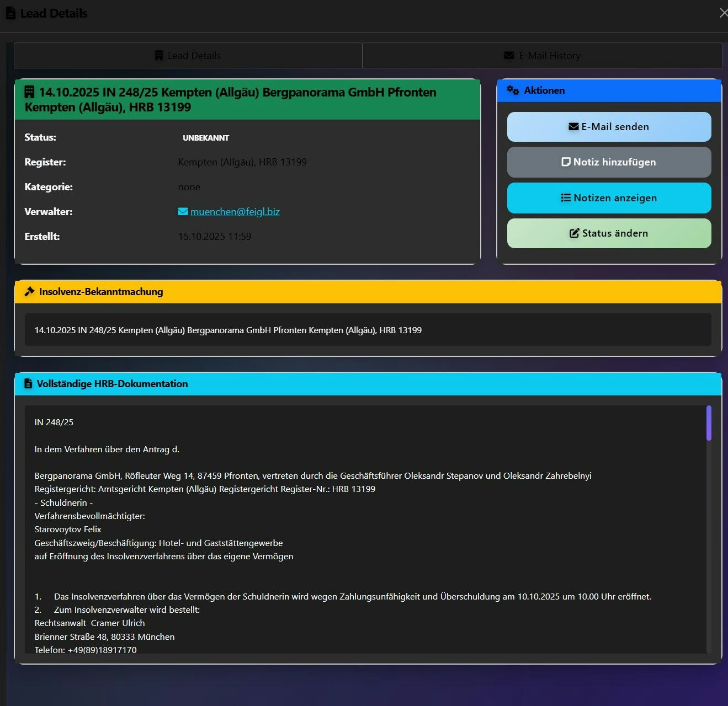Click the gear icon in the Aktionen panel header
The height and width of the screenshot is (706, 728).
click(513, 90)
